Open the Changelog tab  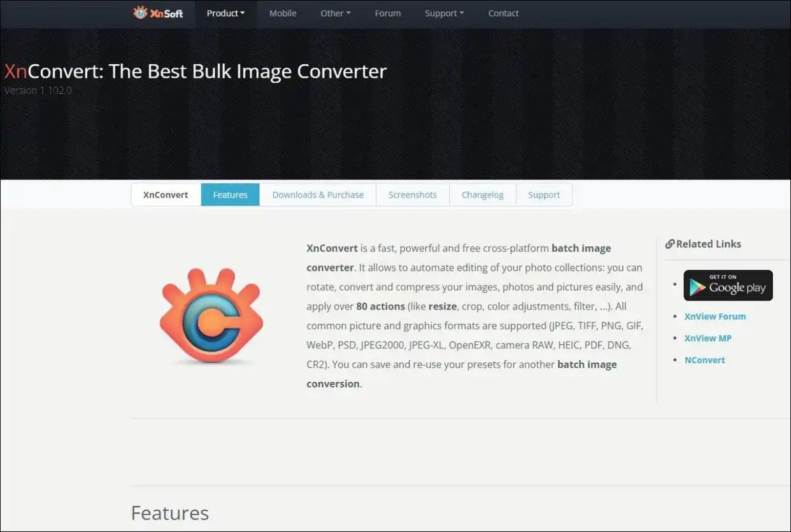point(482,195)
